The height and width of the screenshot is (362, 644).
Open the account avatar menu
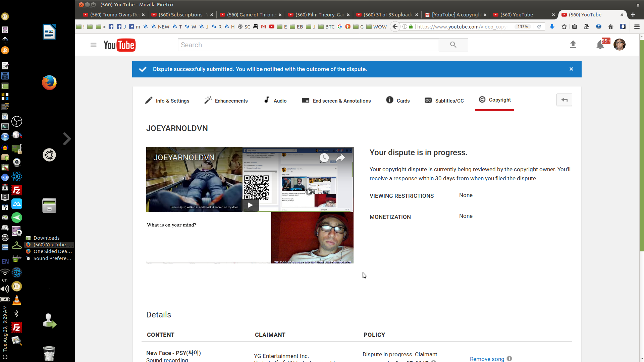click(x=619, y=44)
